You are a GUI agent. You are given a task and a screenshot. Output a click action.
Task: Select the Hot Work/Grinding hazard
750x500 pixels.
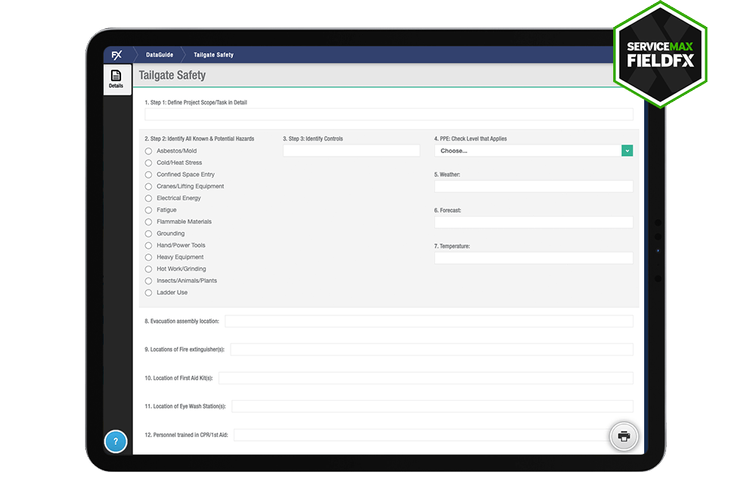pyautogui.click(x=149, y=269)
